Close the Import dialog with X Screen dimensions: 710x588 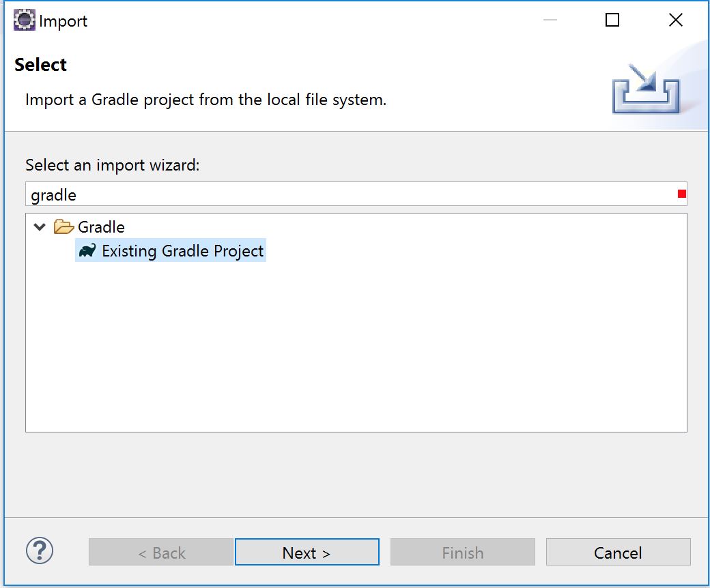[675, 20]
